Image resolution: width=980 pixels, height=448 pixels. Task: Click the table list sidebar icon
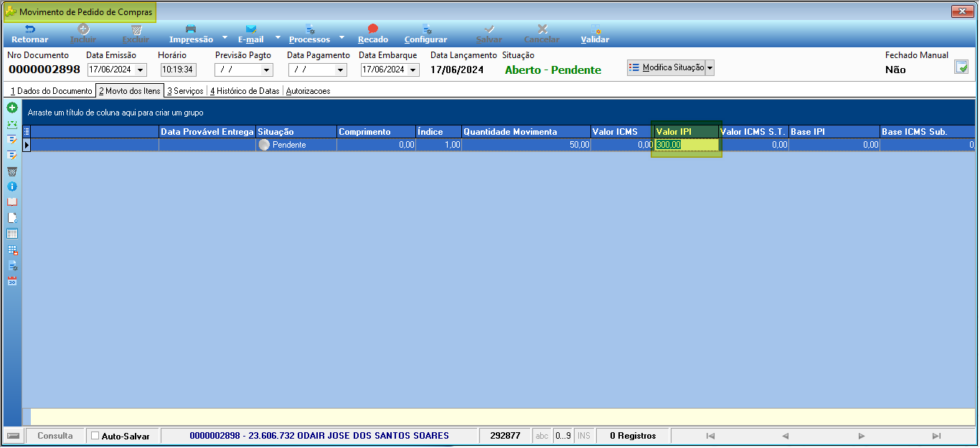click(x=12, y=234)
